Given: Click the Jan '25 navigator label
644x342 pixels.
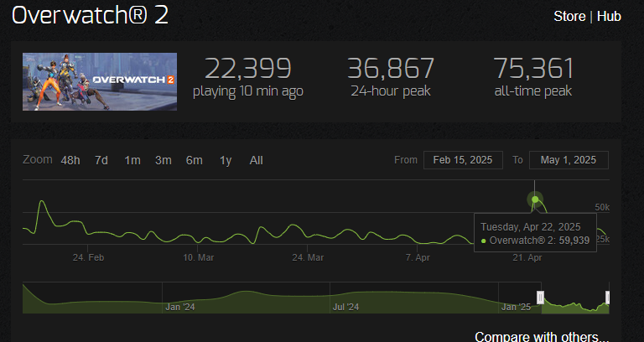Looking at the screenshot, I should pos(516,307).
